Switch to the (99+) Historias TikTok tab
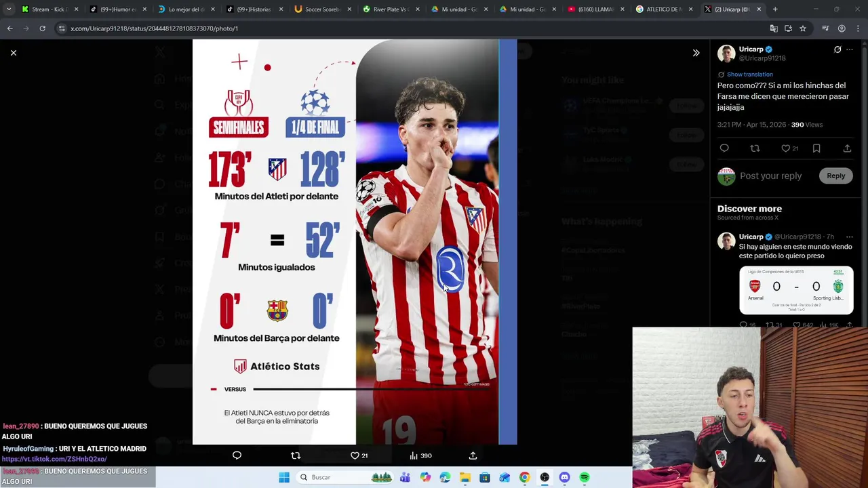Image resolution: width=868 pixels, height=488 pixels. coord(256,9)
